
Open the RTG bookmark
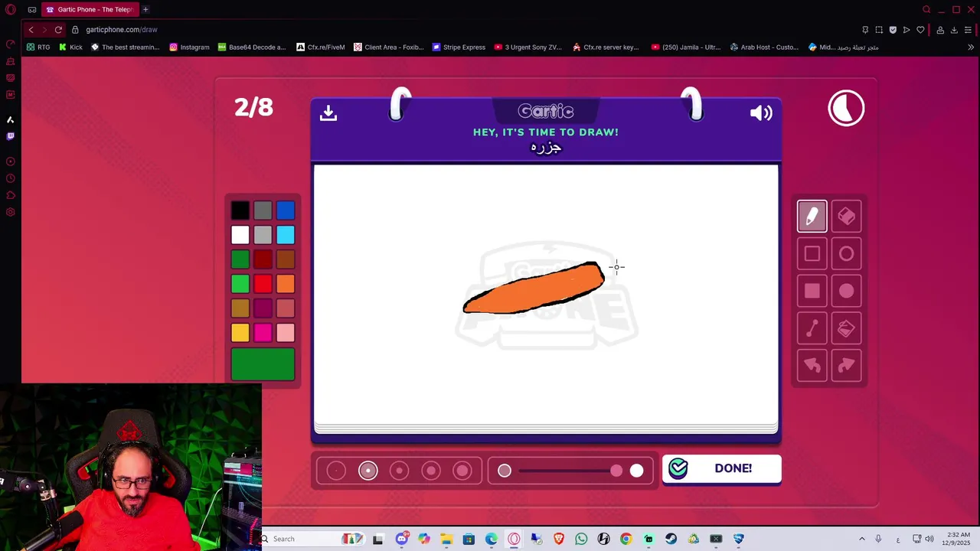pyautogui.click(x=38, y=47)
